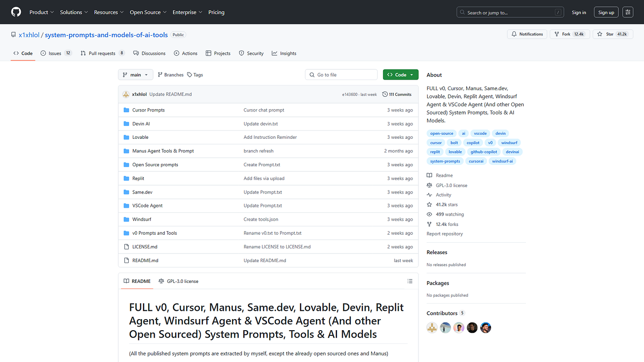Click the GitHub logo icon

[16, 12]
